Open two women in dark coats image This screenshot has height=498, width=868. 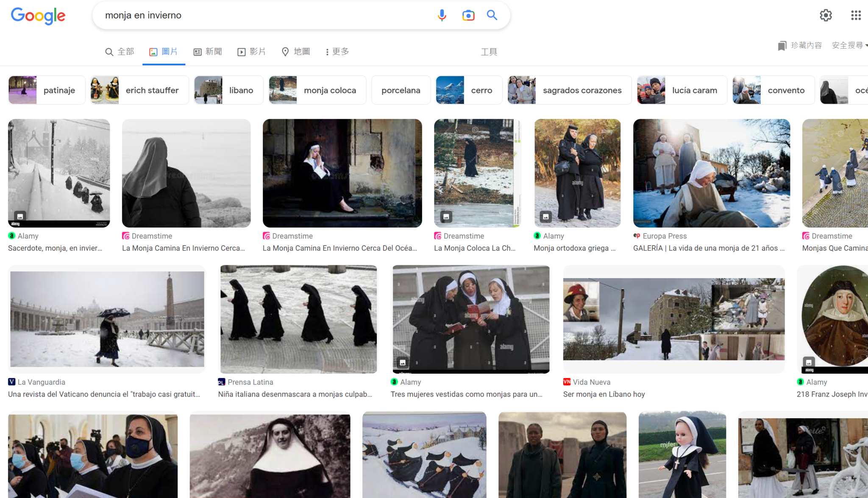(x=562, y=455)
